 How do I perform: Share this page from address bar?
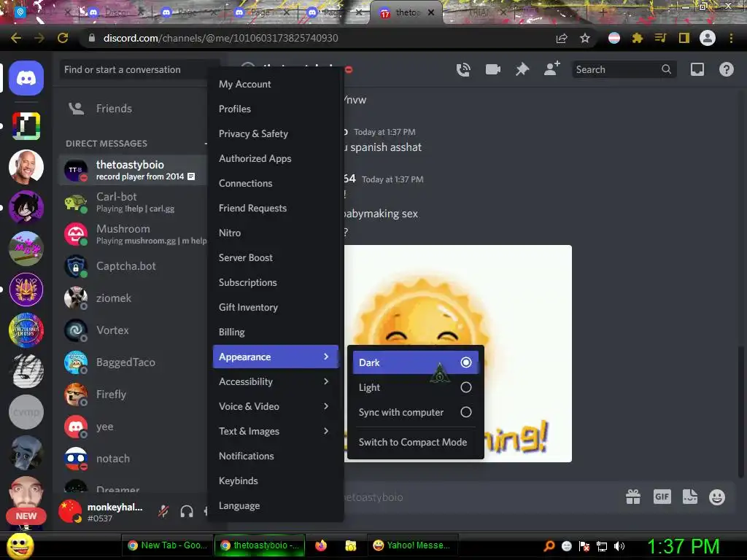(562, 38)
